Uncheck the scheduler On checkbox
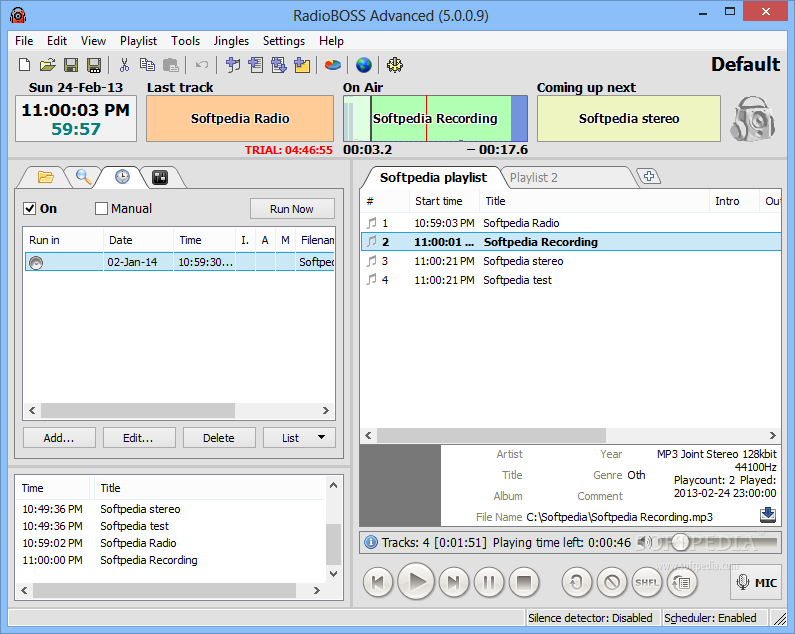The width and height of the screenshot is (795, 634). pos(30,208)
